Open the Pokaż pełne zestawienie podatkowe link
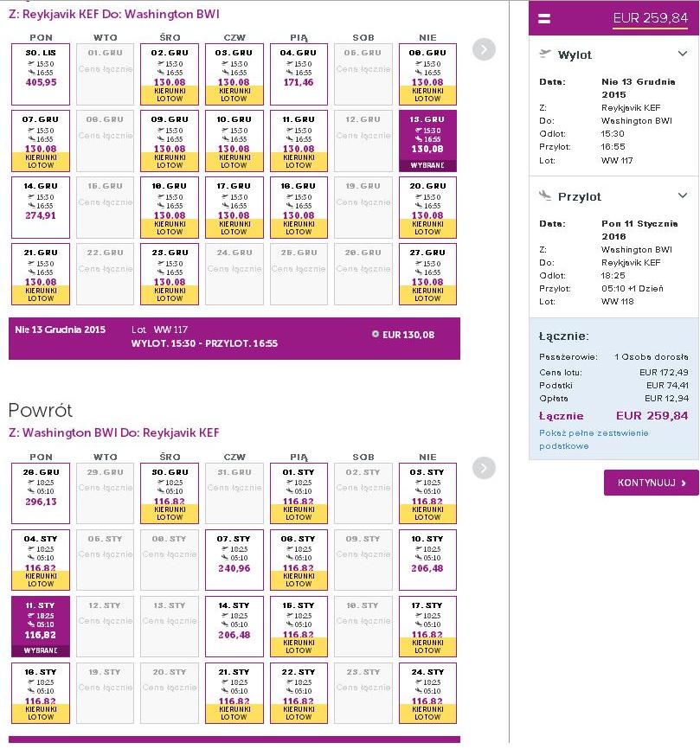This screenshot has width=700, height=749. [x=594, y=439]
